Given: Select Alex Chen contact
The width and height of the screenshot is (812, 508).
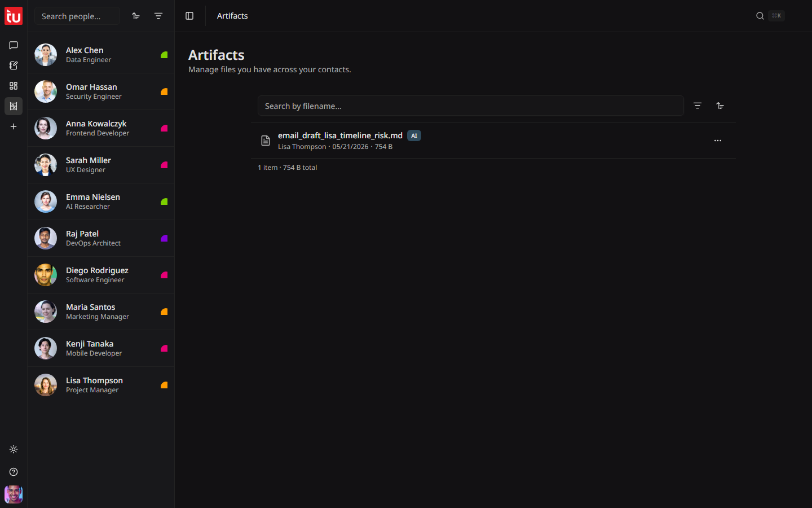Looking at the screenshot, I should (x=101, y=55).
